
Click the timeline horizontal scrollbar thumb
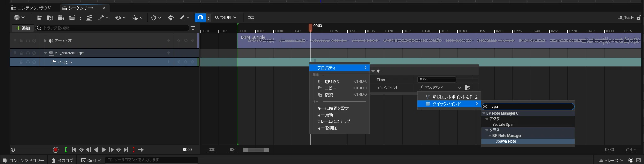point(256,150)
